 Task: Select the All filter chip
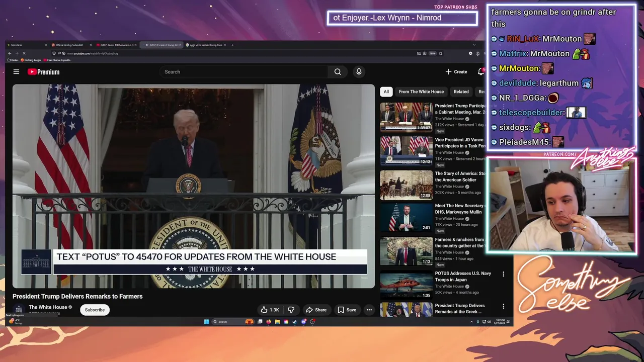click(386, 92)
